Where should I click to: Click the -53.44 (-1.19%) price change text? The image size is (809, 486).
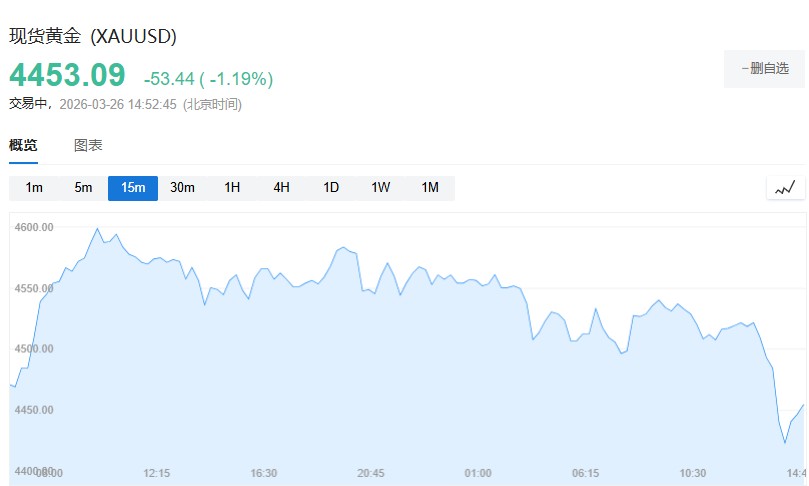coord(208,79)
